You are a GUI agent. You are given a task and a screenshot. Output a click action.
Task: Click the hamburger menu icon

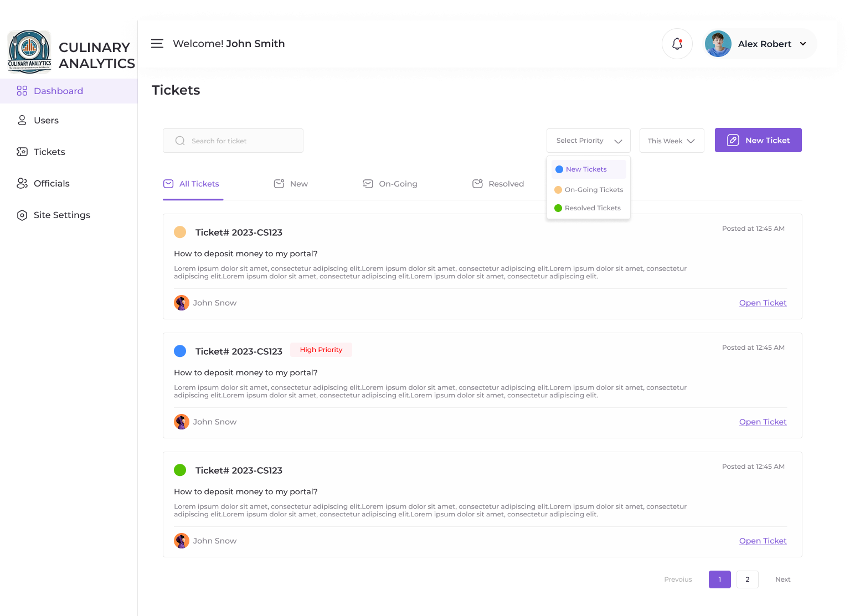click(157, 44)
